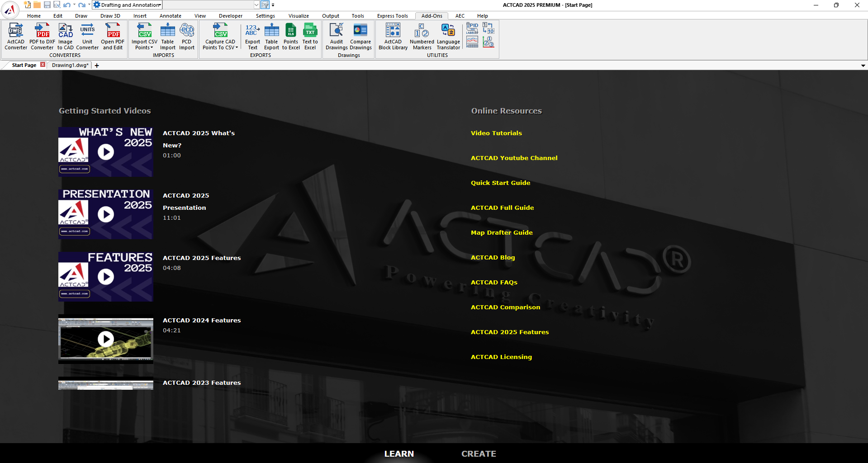The image size is (868, 463).
Task: Switch to the Draw 3D tab
Action: point(110,16)
